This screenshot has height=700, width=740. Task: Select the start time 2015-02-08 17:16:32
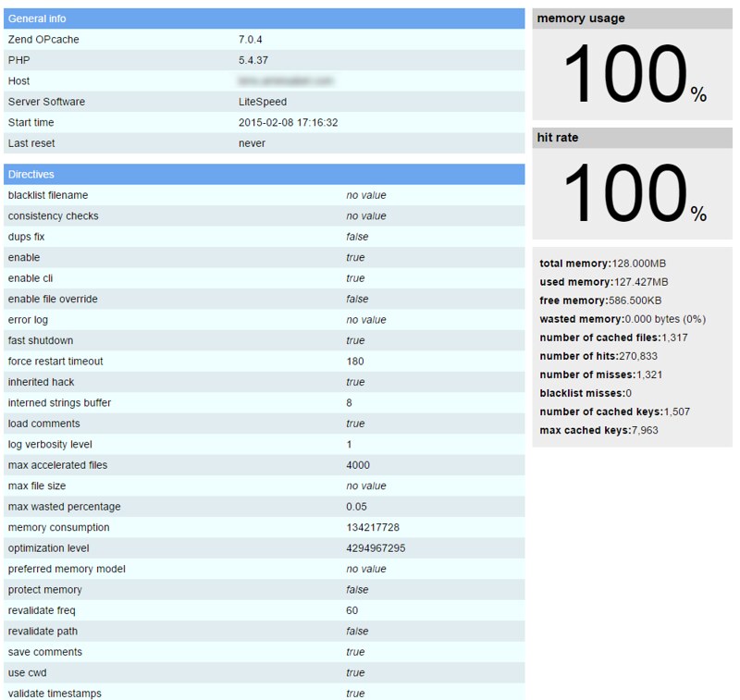tap(288, 122)
